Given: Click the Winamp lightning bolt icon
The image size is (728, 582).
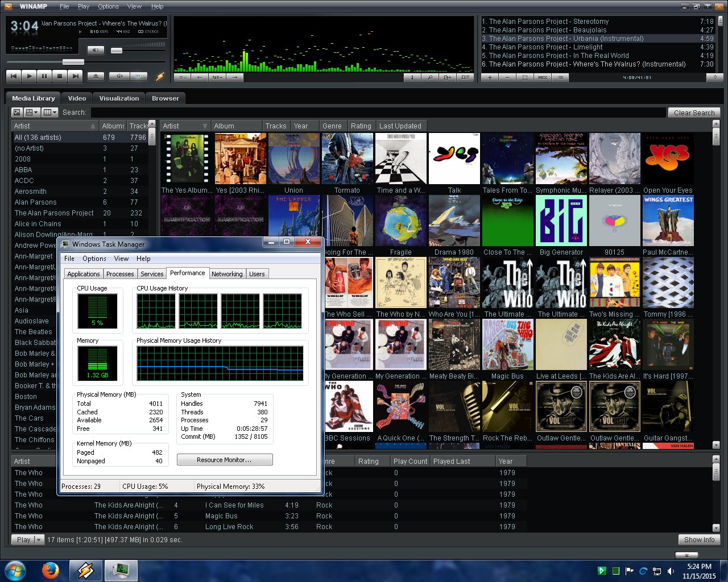Looking at the screenshot, I should 160,76.
